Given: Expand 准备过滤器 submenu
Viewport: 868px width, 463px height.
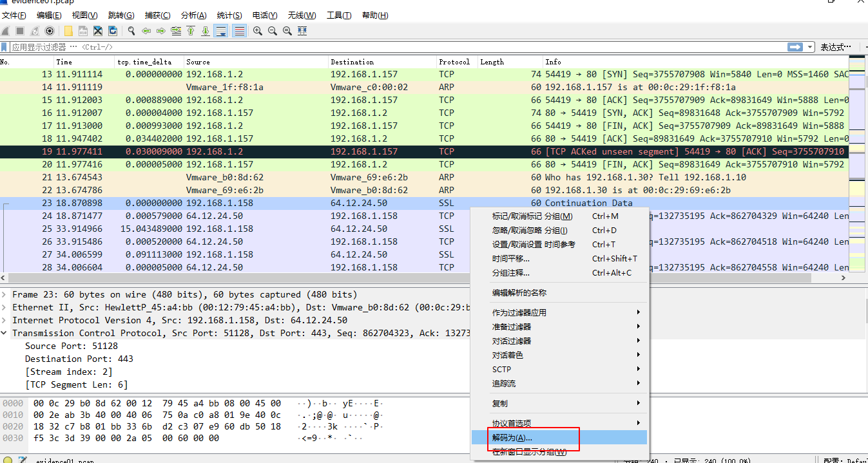Looking at the screenshot, I should (x=559, y=326).
